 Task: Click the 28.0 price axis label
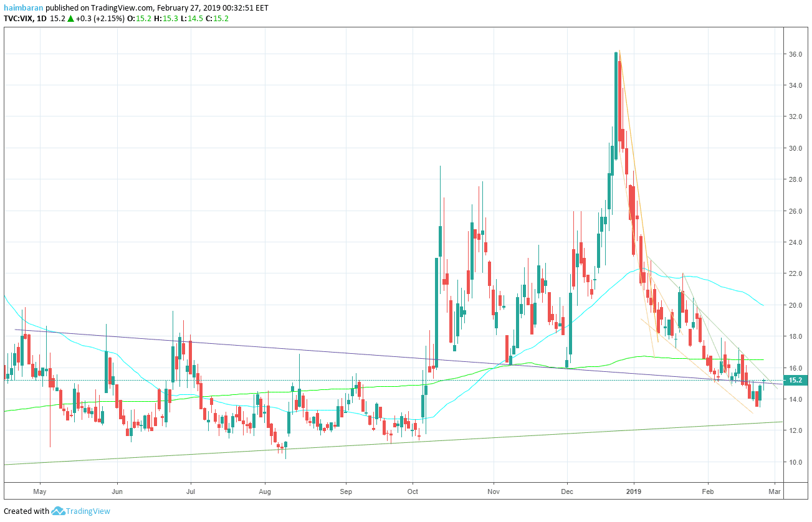pos(795,179)
